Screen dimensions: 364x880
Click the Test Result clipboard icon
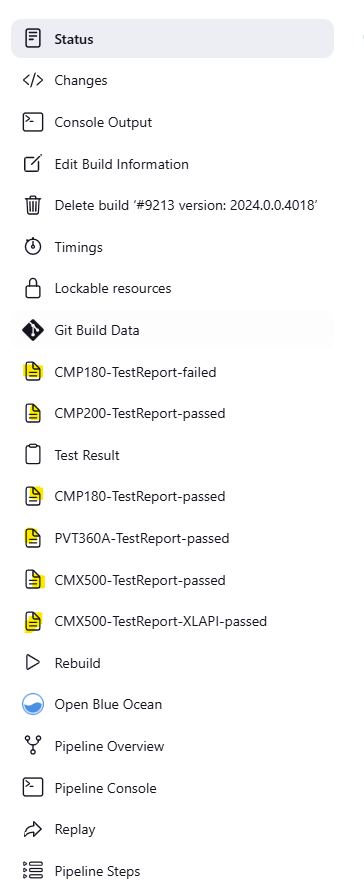point(33,455)
